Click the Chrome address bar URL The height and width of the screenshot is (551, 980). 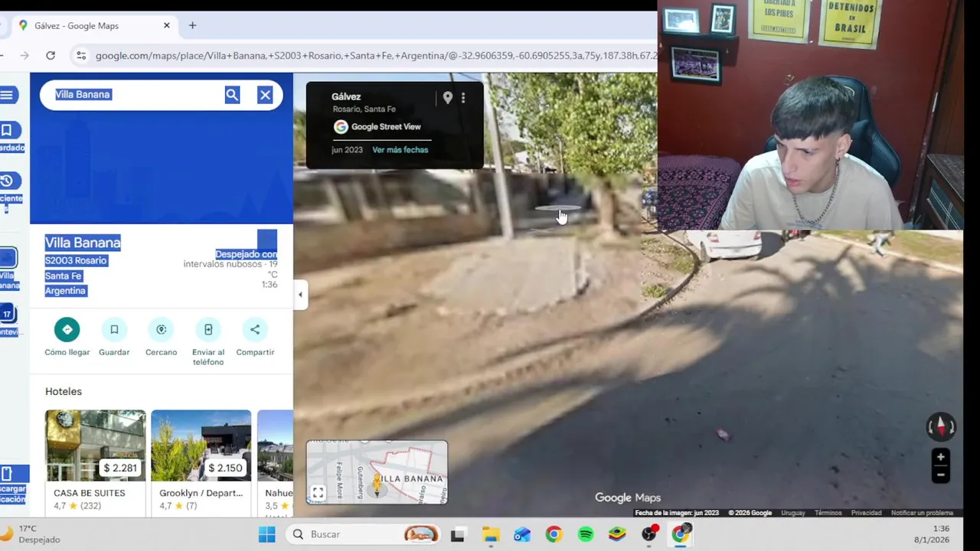[375, 55]
